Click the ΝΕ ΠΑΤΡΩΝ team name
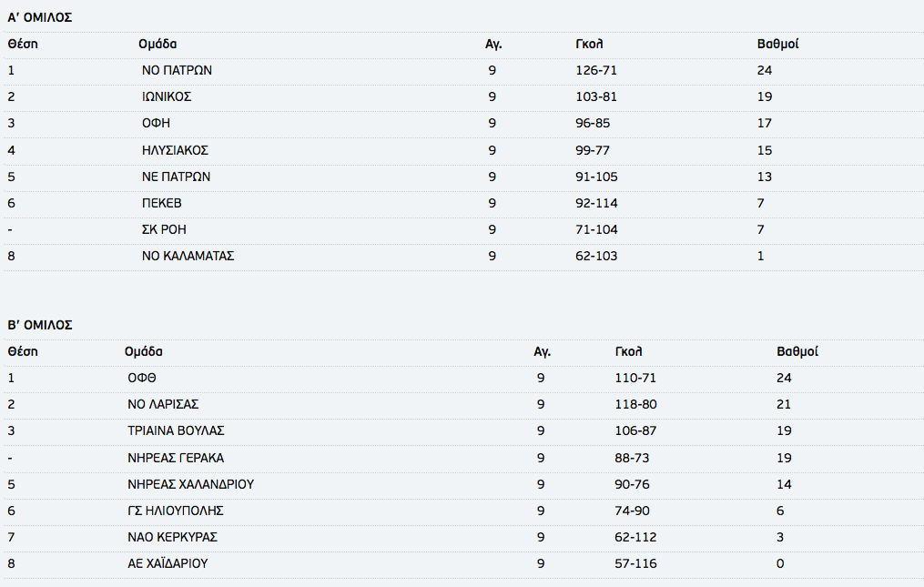 coord(177,177)
